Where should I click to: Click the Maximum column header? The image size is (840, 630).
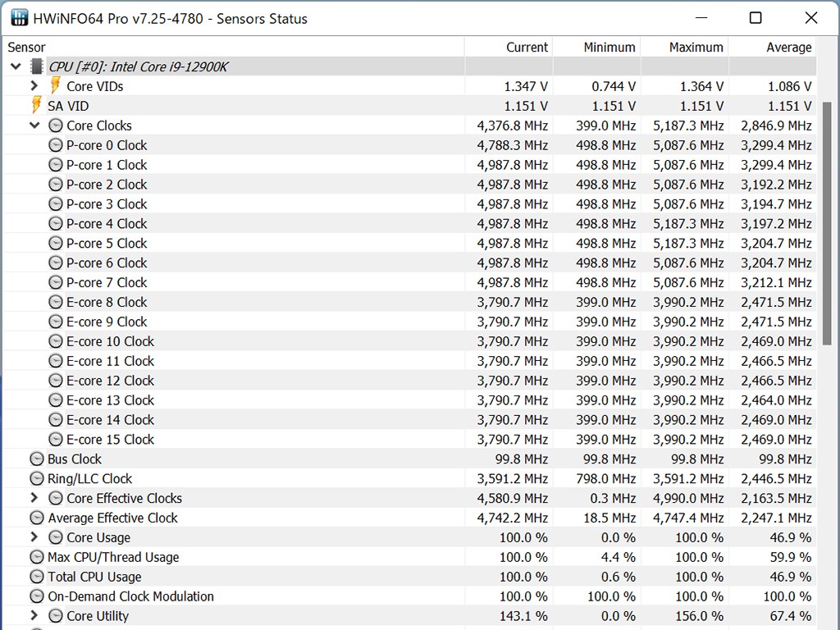pos(696,48)
